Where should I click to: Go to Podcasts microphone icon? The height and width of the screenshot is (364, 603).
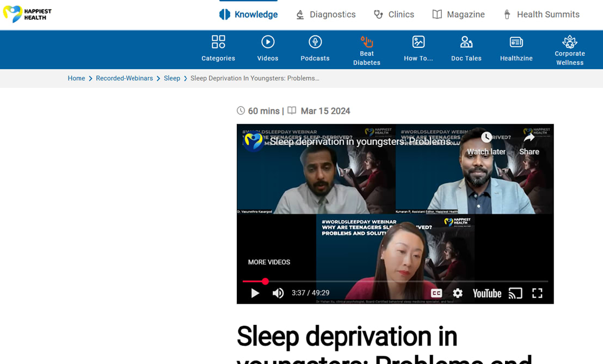pos(315,42)
